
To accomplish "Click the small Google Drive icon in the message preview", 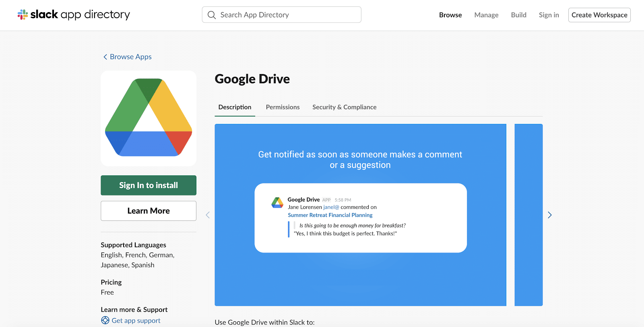I will click(277, 202).
